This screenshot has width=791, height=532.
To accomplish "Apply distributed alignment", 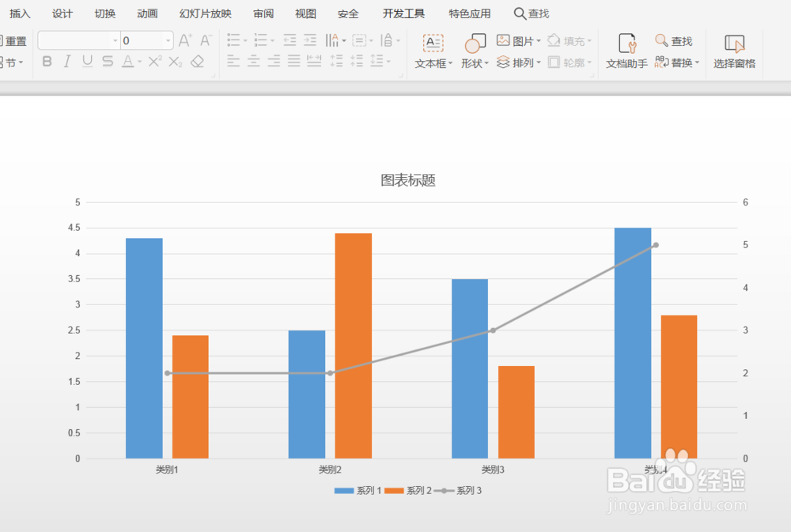I will pyautogui.click(x=314, y=62).
